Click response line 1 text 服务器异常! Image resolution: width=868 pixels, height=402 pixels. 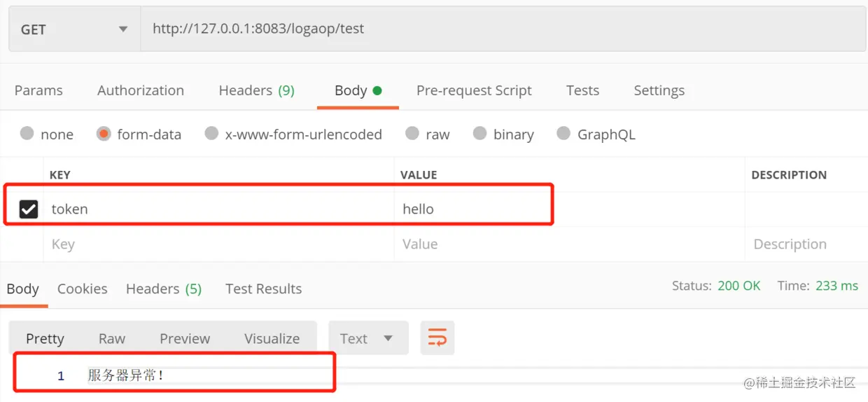(x=126, y=375)
